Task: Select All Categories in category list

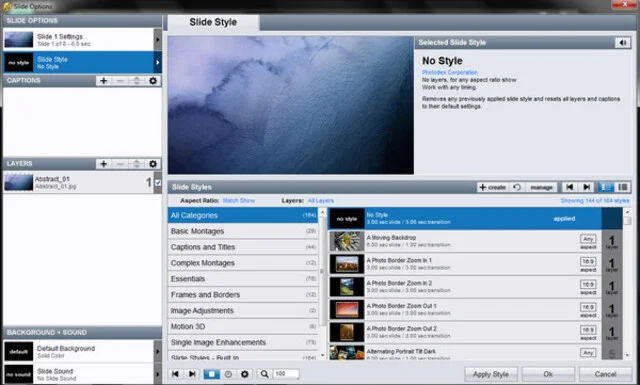Action: [x=243, y=215]
